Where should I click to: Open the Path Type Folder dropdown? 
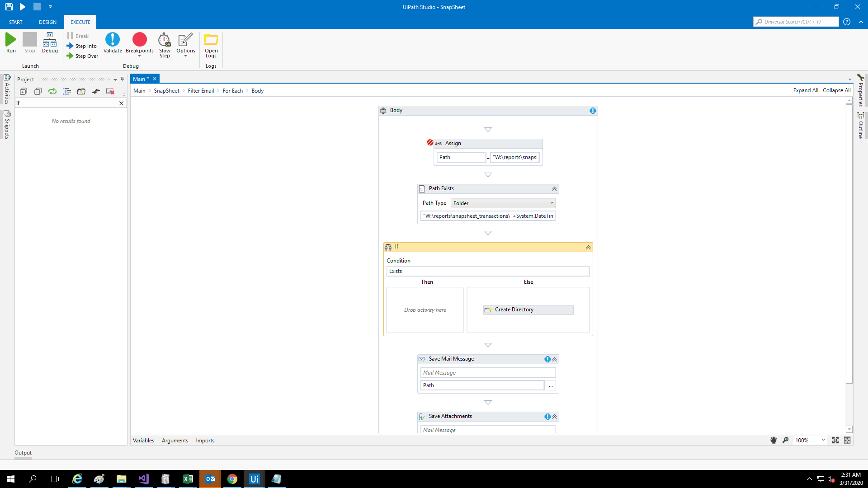pos(503,203)
